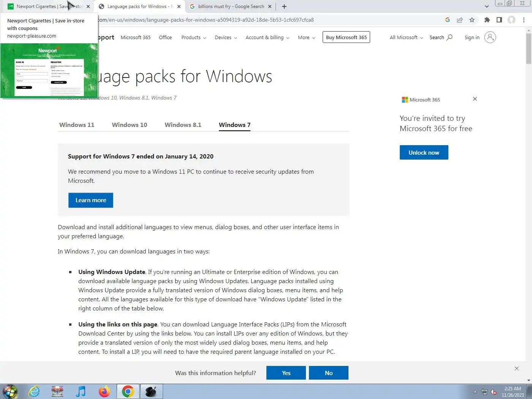Open the Chrome profile avatar
532x399 pixels.
pos(512,20)
